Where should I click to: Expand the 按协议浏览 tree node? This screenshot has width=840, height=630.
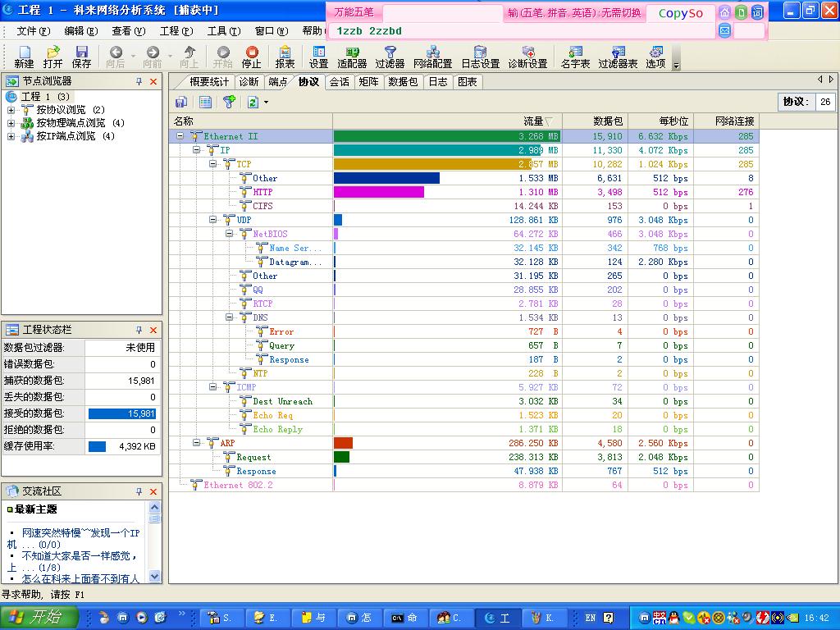11,110
